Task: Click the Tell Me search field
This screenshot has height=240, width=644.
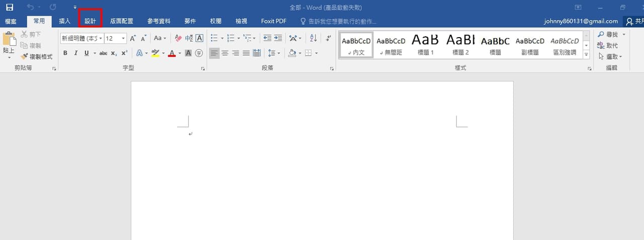Action: (338, 21)
